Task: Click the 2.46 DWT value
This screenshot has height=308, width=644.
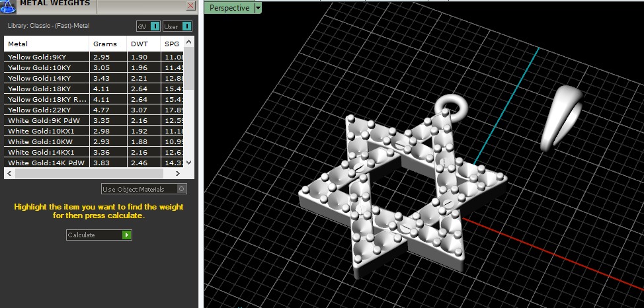Action: tap(140, 163)
